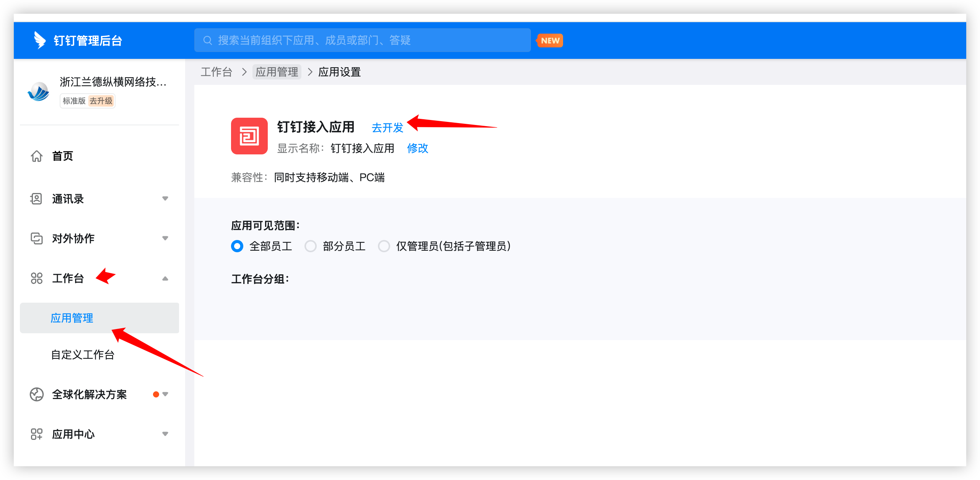Click the company logo avatar
Viewport: 980px width, 480px height.
pyautogui.click(x=38, y=92)
